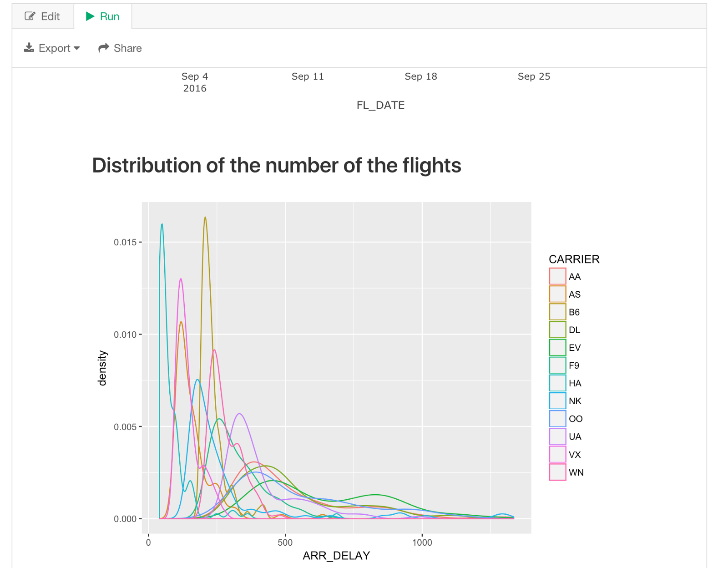This screenshot has height=568, width=728.
Task: Click the Share button label
Action: click(x=127, y=48)
